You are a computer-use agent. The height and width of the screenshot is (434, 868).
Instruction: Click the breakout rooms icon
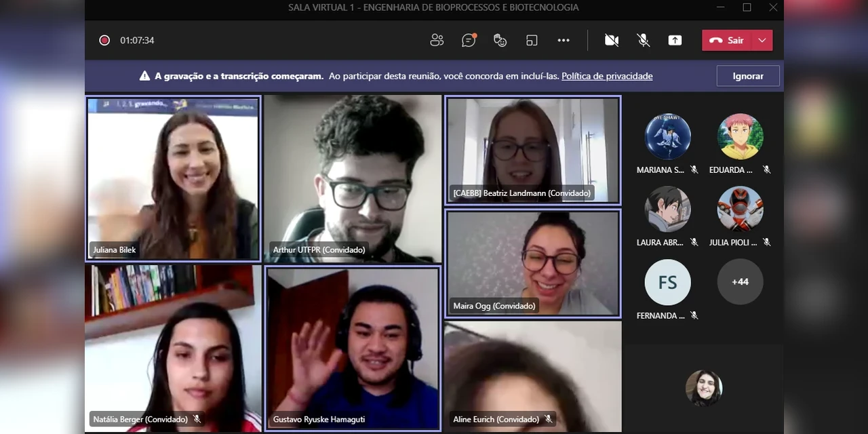tap(532, 41)
